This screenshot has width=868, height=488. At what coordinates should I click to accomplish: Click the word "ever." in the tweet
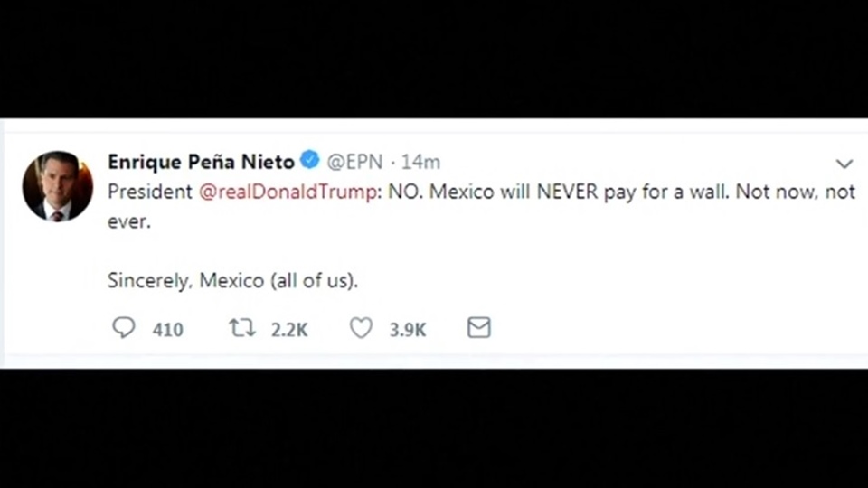(x=127, y=221)
